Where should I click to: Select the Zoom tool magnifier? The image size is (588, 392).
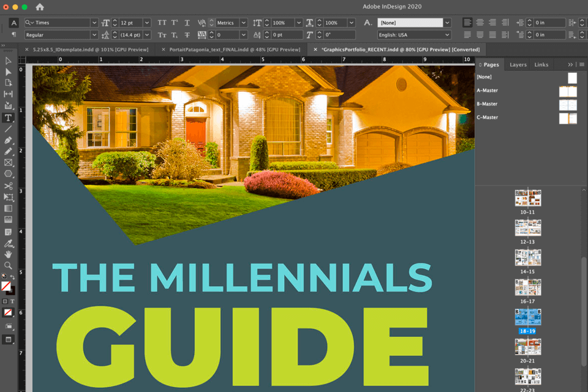(x=8, y=266)
